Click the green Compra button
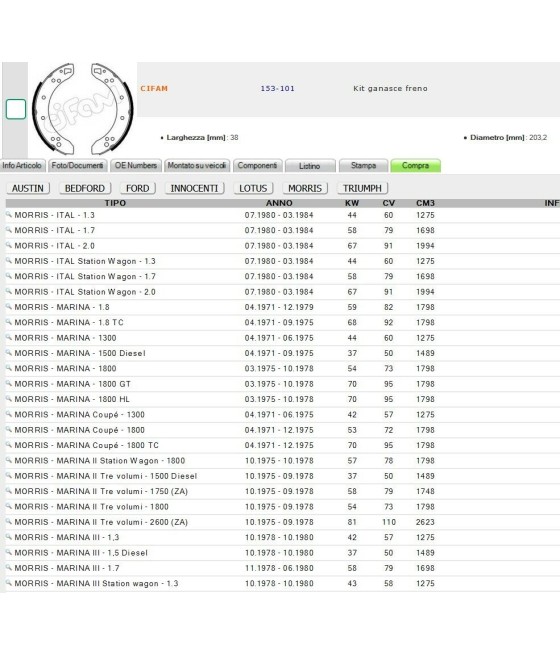This screenshot has height=655, width=560. click(x=415, y=165)
